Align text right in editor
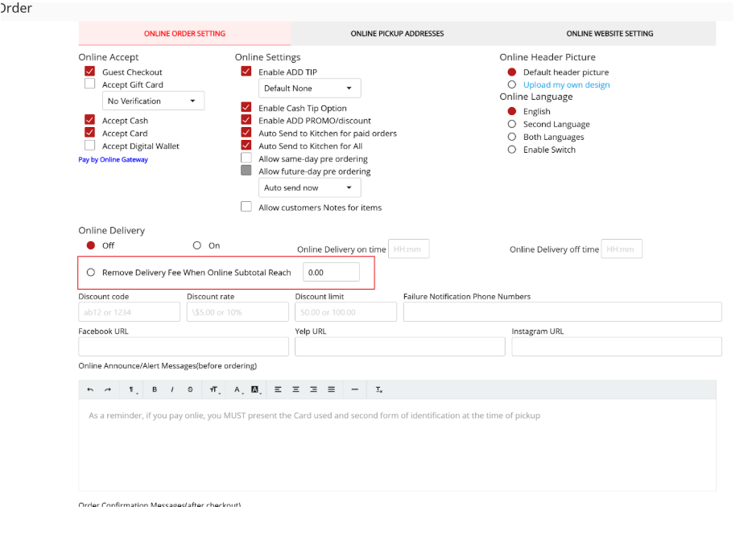 (x=313, y=389)
